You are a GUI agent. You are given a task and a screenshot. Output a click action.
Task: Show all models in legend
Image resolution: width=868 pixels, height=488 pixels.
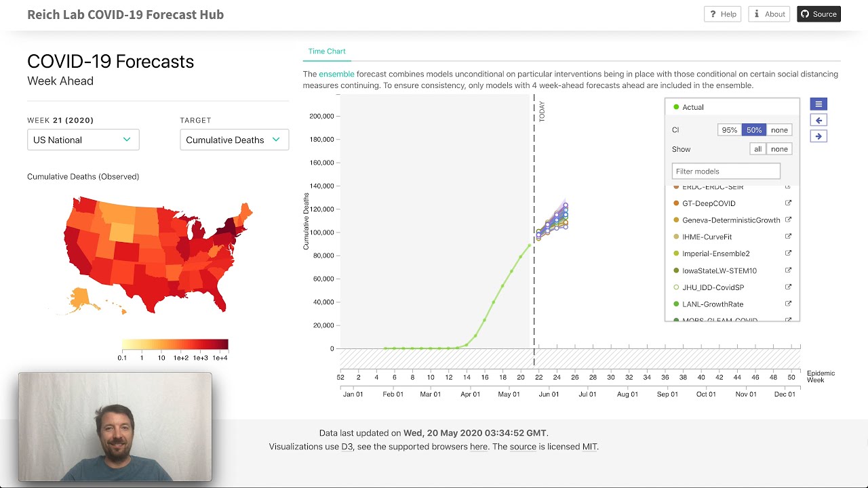757,149
